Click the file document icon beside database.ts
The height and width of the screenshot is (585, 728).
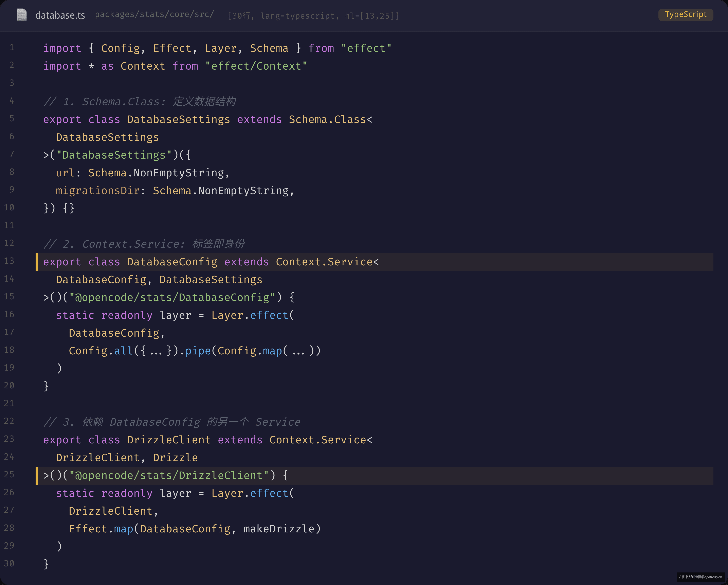tap(22, 15)
